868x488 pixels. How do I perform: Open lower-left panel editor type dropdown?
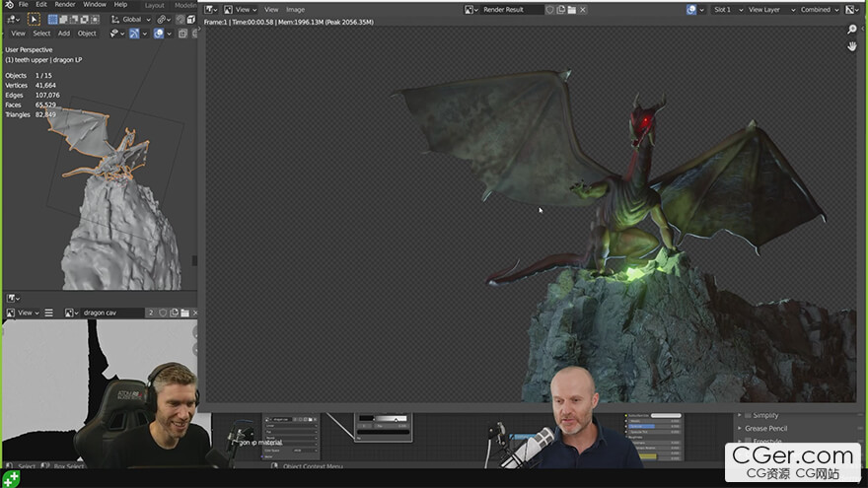(13, 298)
